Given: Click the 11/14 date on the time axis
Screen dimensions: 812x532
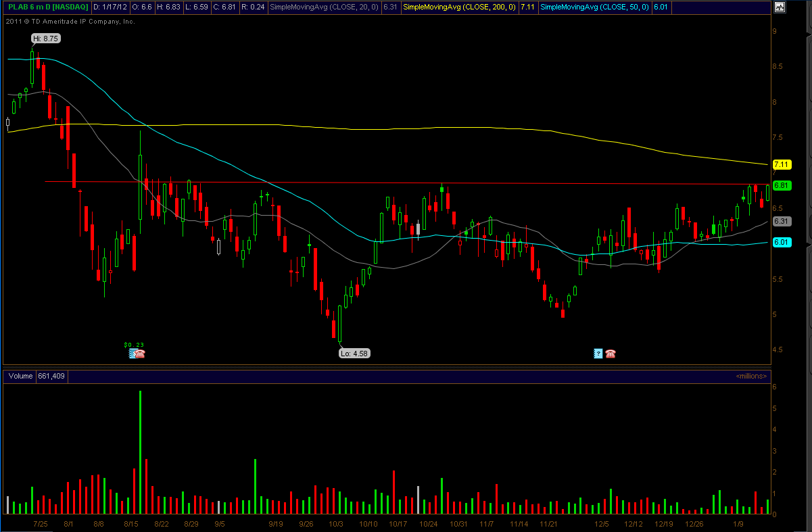Looking at the screenshot, I should [519, 524].
